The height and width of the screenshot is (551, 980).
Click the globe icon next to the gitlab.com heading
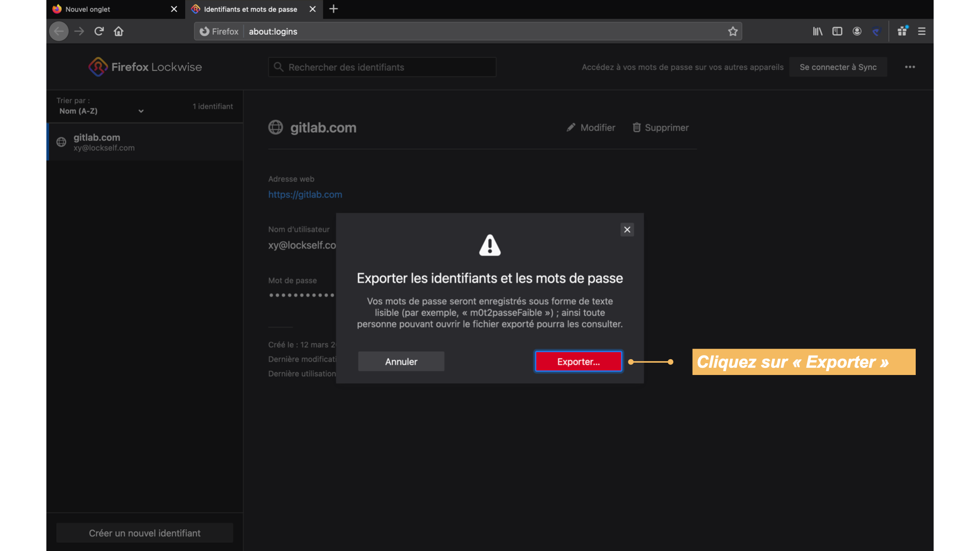(x=276, y=127)
